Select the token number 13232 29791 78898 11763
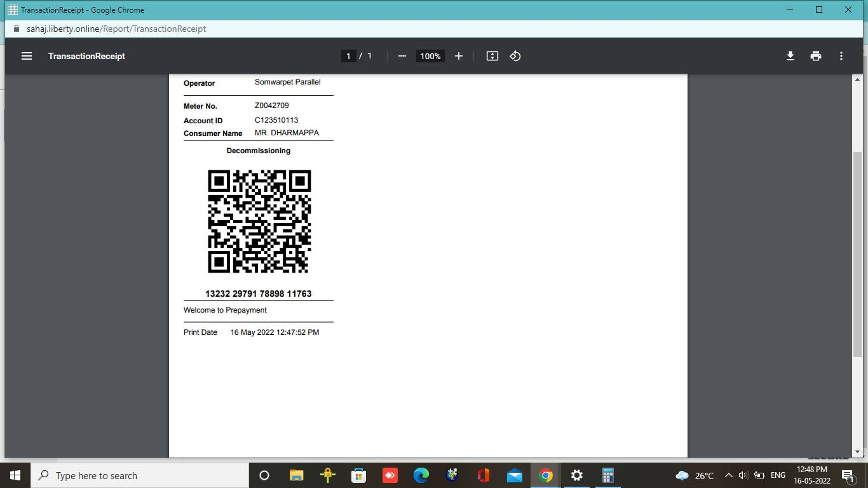868x488 pixels. 259,294
